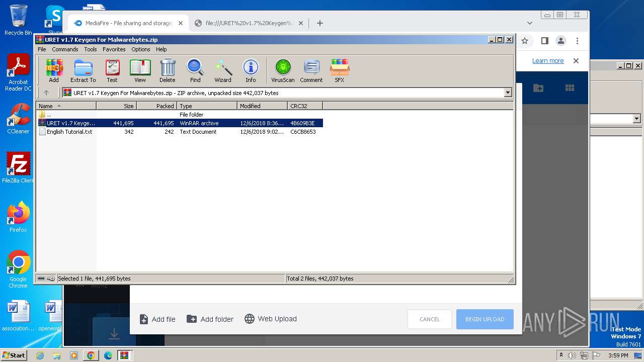This screenshot has height=362, width=644.
Task: Open Chrome profile avatar icon
Action: click(561, 41)
